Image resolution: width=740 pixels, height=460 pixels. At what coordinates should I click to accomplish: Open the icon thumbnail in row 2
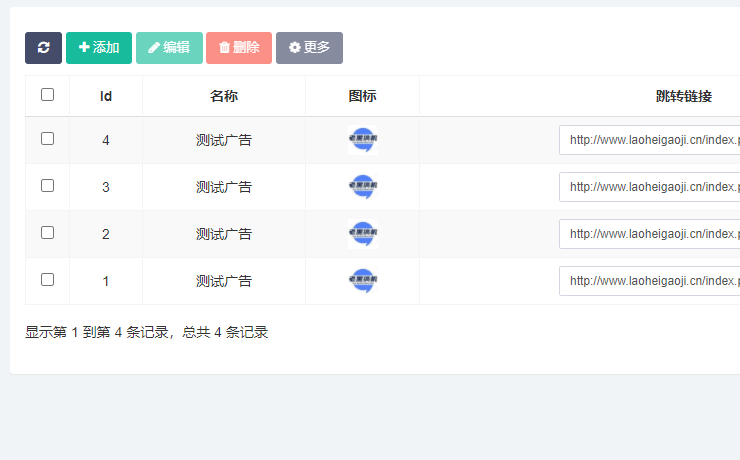pos(363,234)
